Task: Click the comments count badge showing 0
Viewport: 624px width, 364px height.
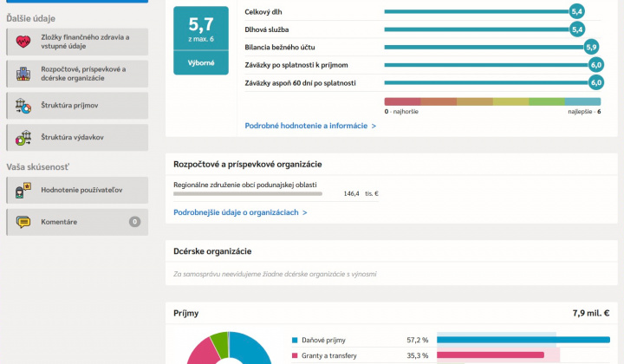Action: point(134,222)
